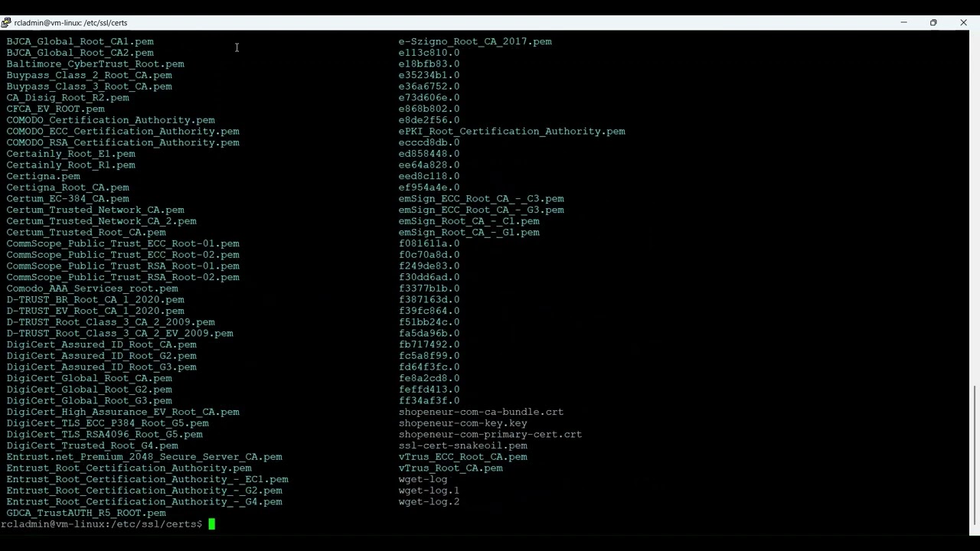Click the PuTTY terminal icon in title bar
This screenshot has width=980, height=551.
coord(6,22)
